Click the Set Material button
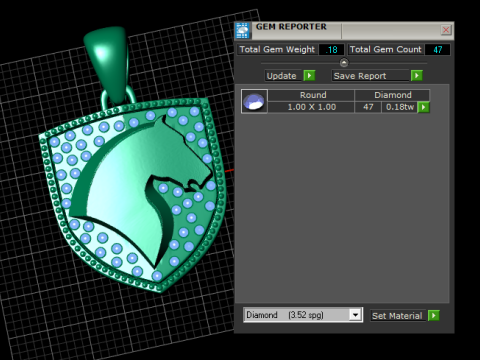 pos(398,315)
